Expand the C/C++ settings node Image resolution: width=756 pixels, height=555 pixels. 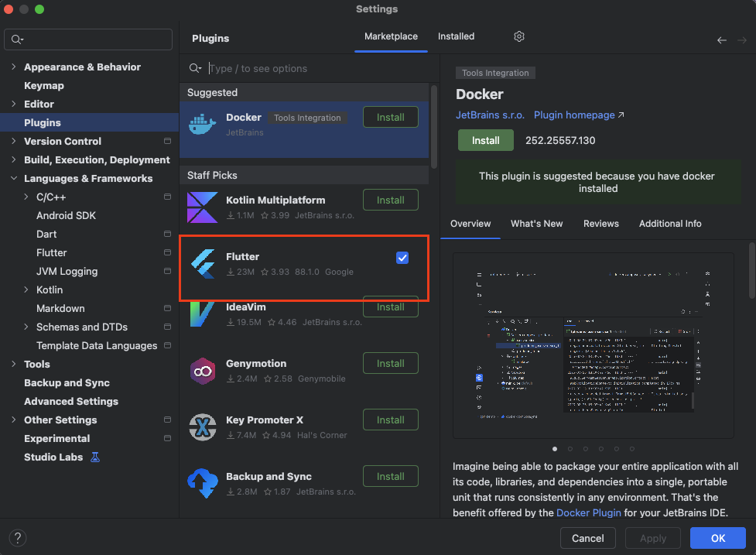[26, 197]
